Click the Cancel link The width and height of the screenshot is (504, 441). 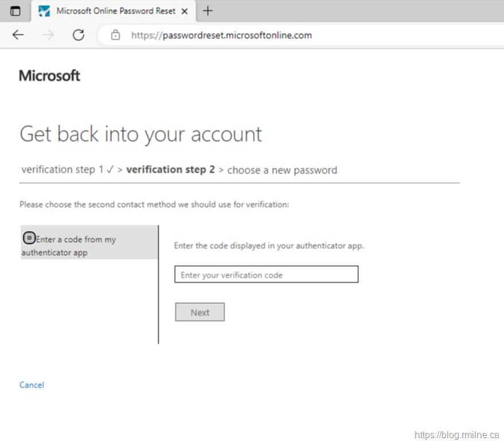[x=32, y=385]
